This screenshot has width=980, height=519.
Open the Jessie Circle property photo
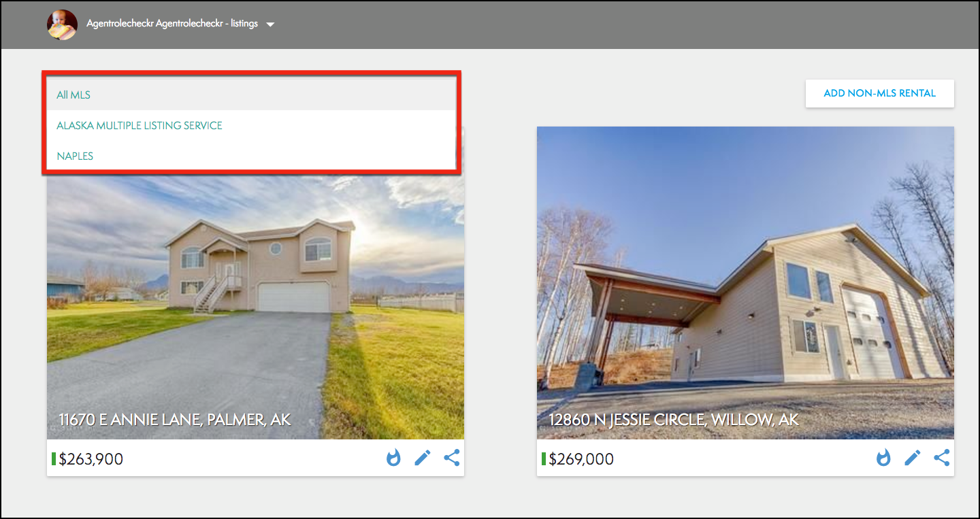coord(745,272)
